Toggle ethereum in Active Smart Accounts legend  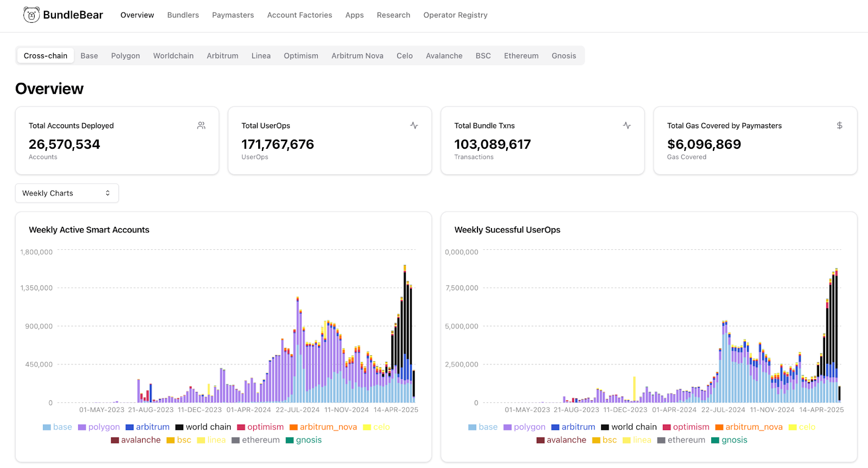pos(256,440)
